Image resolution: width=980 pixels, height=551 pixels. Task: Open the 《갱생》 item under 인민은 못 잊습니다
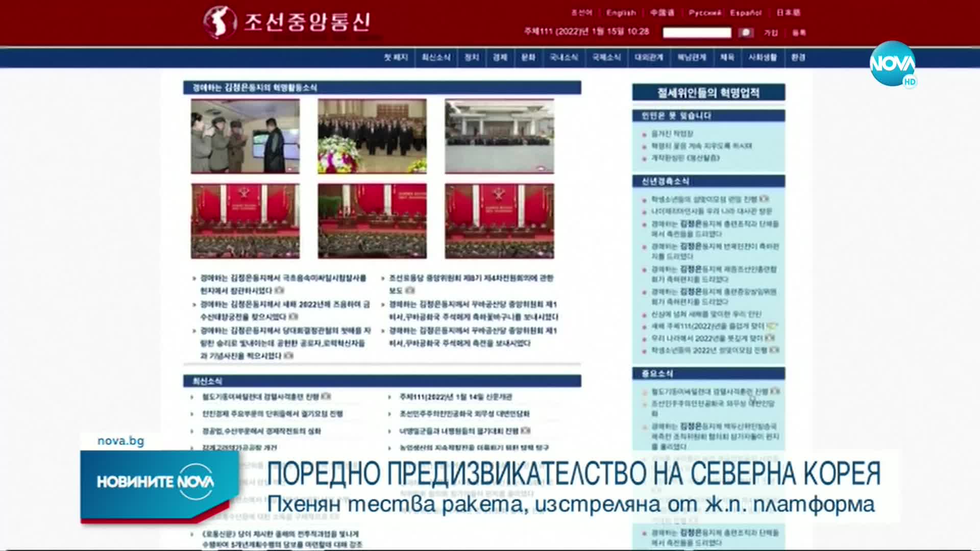pyautogui.click(x=685, y=158)
